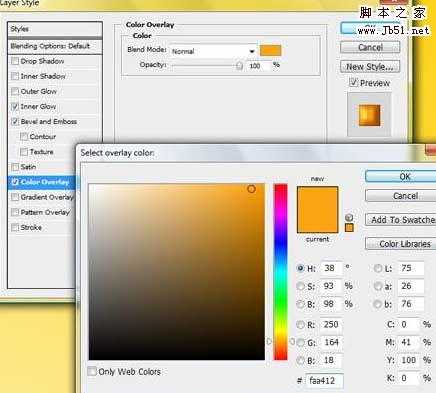The image size is (436, 393).
Task: Check Only Web Colors
Action: pyautogui.click(x=92, y=371)
